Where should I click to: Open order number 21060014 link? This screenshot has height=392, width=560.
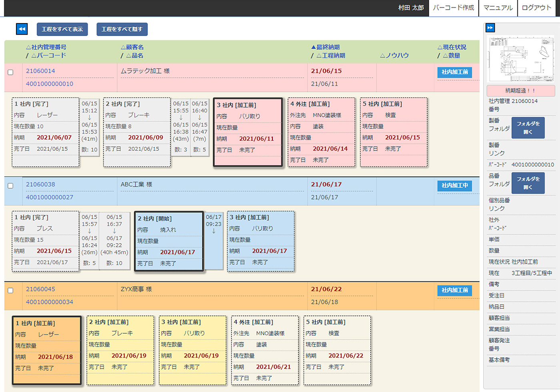pos(40,71)
